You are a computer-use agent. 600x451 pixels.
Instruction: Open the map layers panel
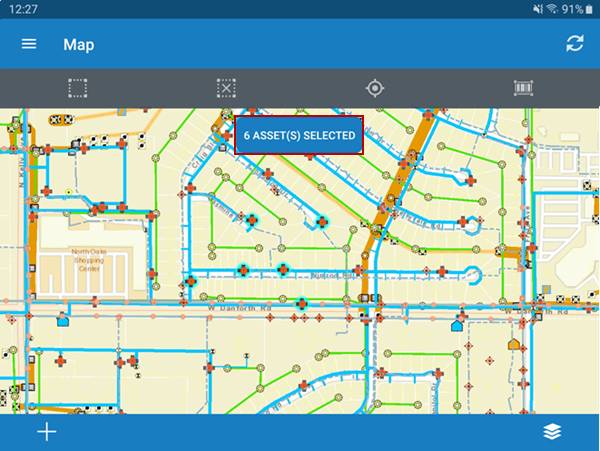click(x=552, y=431)
